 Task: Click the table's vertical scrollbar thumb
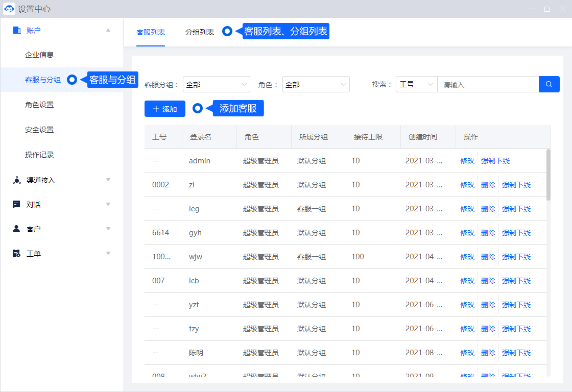(x=549, y=175)
